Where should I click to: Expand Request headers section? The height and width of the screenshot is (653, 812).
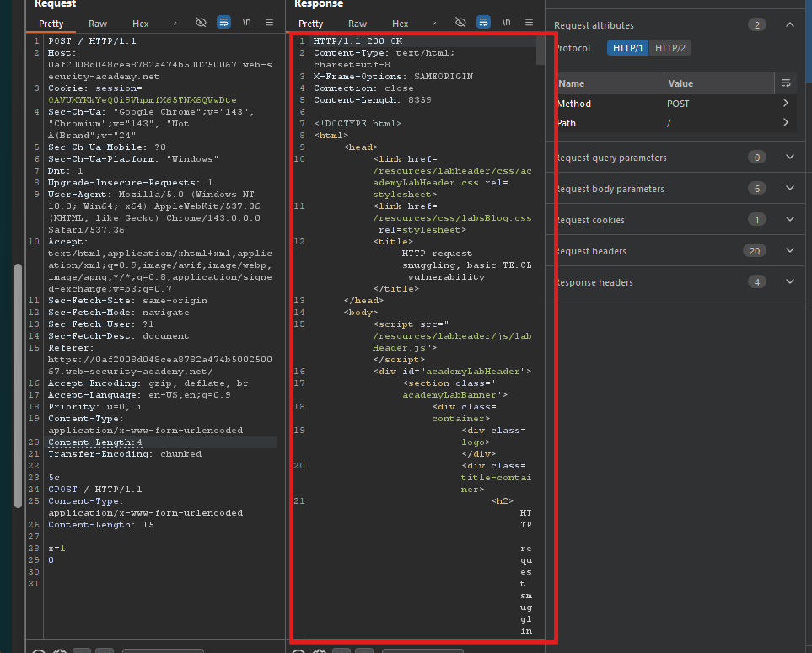(790, 251)
